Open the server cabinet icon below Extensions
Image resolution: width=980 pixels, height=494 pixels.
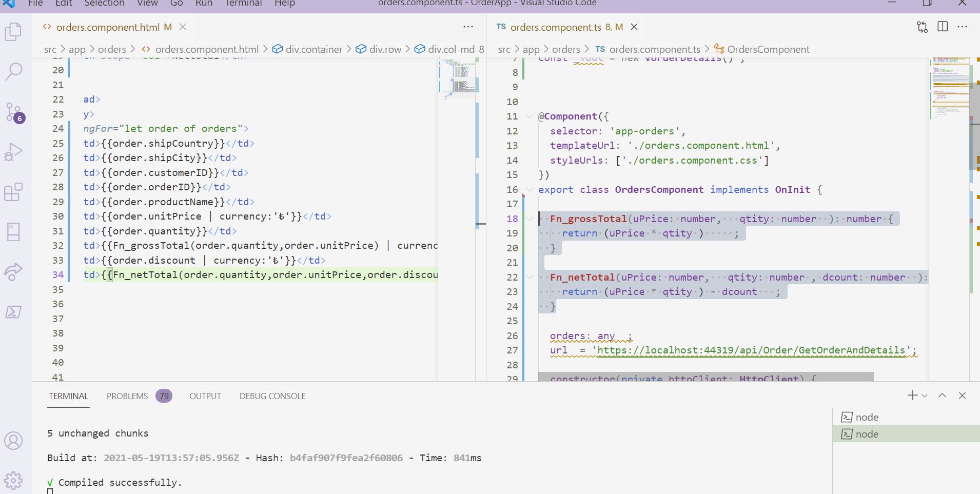click(13, 232)
